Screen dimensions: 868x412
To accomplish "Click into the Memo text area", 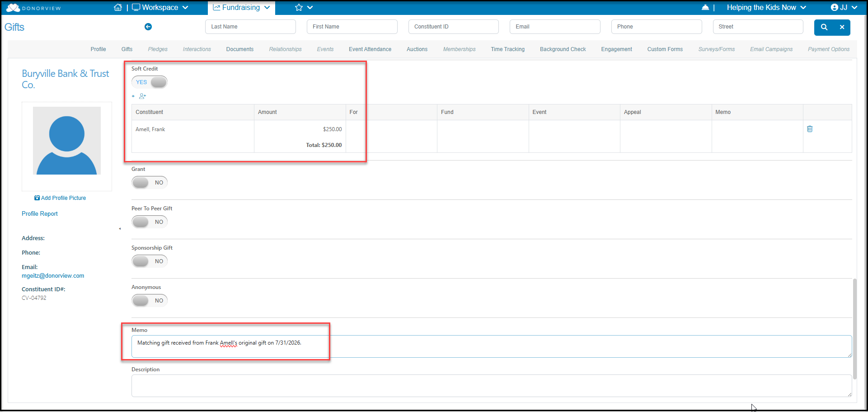I will (x=492, y=346).
